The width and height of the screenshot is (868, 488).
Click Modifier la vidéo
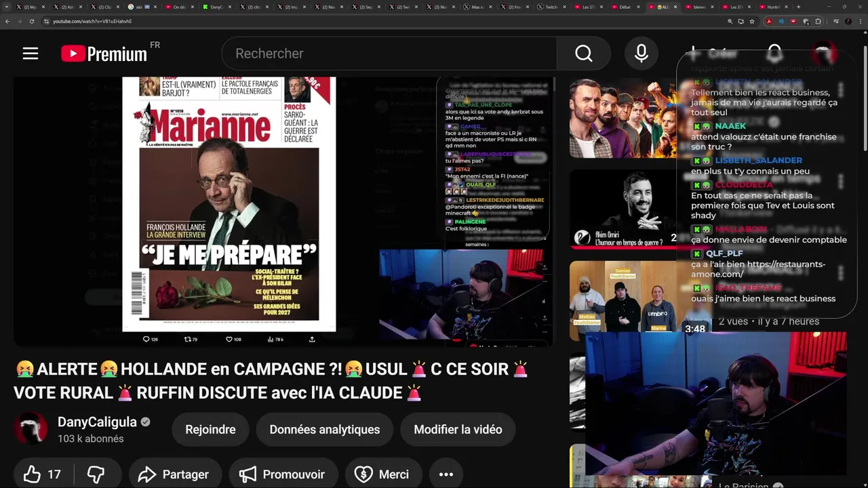pyautogui.click(x=458, y=430)
